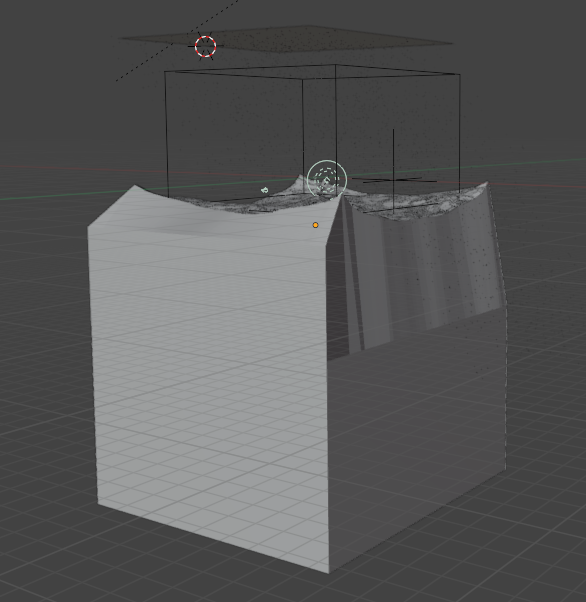Click the red-white 3D cursor circle
Viewport: 586px width, 602px height.
(x=205, y=46)
